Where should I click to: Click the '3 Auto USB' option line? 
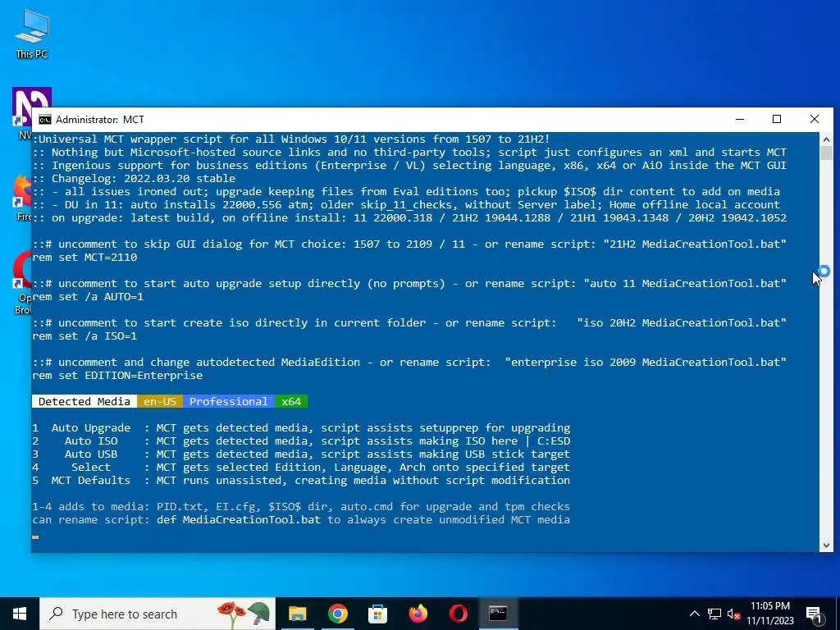pos(301,454)
